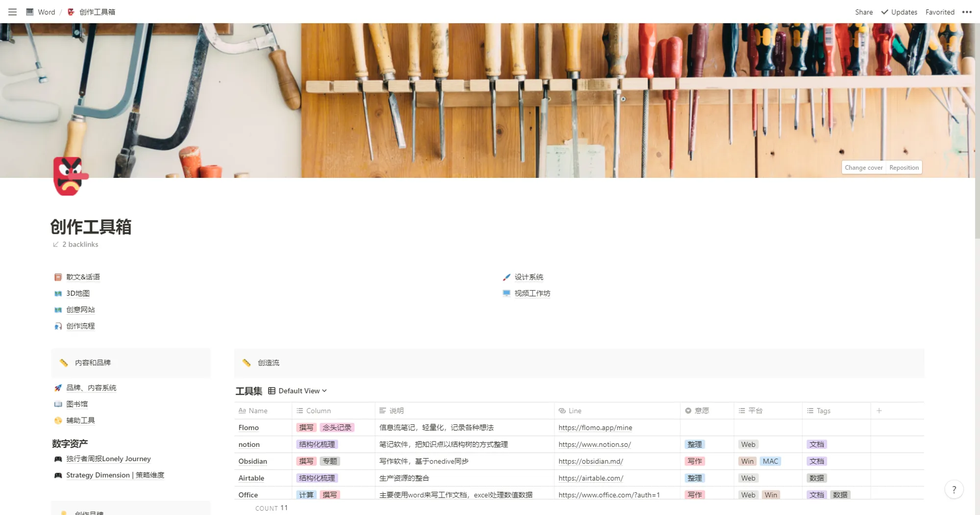Open the 创作流程 page link
Viewport: 980px width, 515px height.
tap(80, 326)
